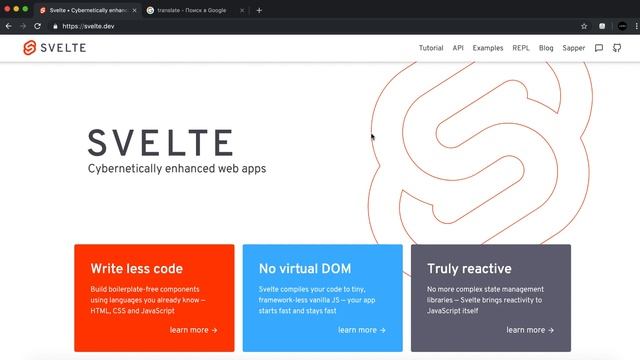
Task: Switch to the Svelte browser tab
Action: pos(88,11)
